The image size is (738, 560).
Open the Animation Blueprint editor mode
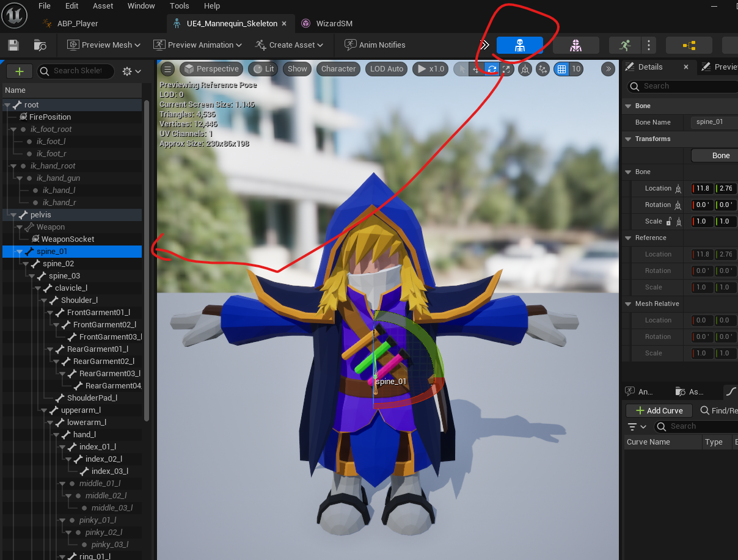[689, 45]
